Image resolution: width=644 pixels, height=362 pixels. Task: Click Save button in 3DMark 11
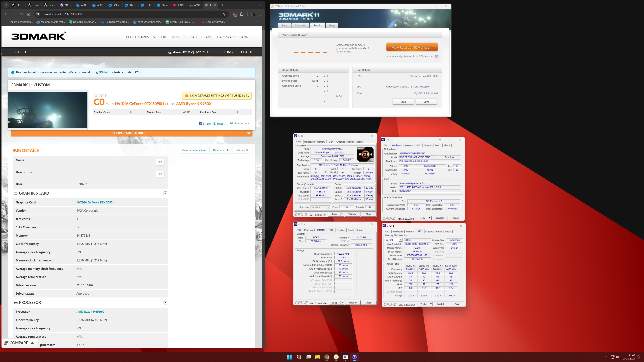(x=426, y=102)
